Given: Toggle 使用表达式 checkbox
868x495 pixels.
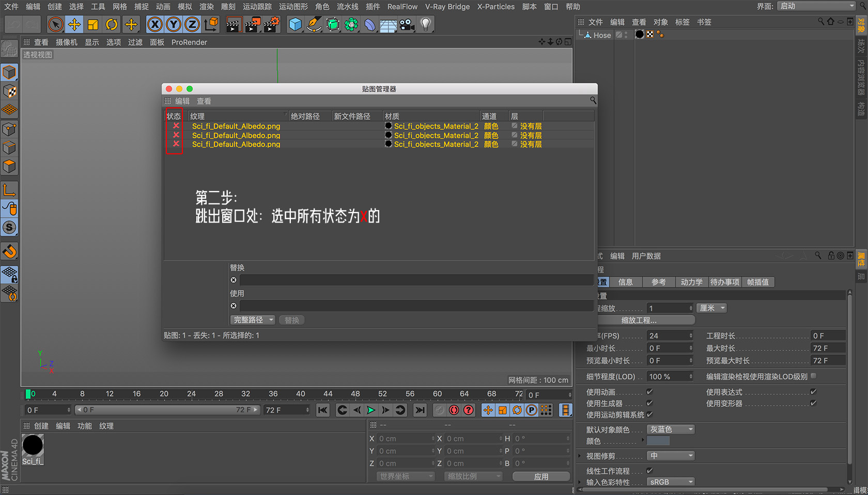Looking at the screenshot, I should [813, 391].
